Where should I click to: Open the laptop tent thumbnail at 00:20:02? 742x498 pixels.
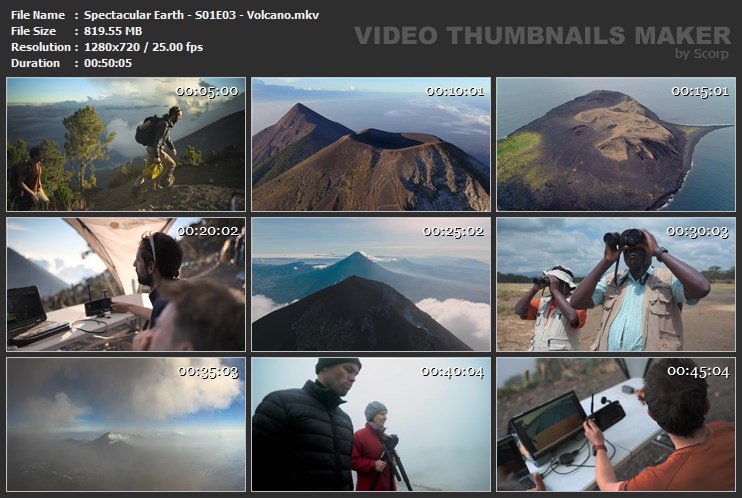pyautogui.click(x=126, y=285)
